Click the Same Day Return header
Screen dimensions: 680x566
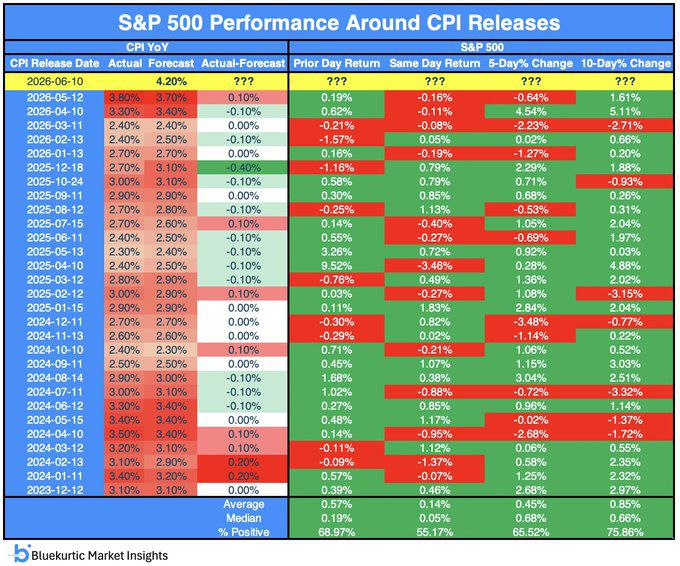click(x=435, y=63)
